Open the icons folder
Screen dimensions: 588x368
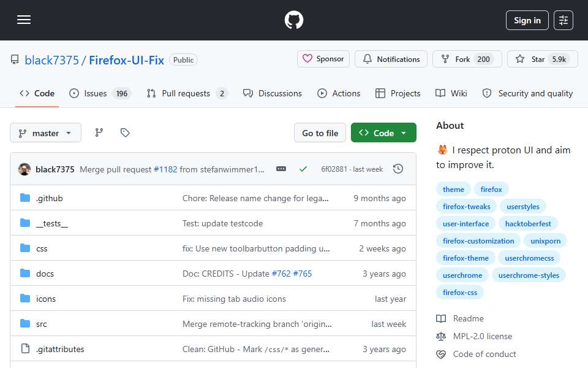pos(46,299)
